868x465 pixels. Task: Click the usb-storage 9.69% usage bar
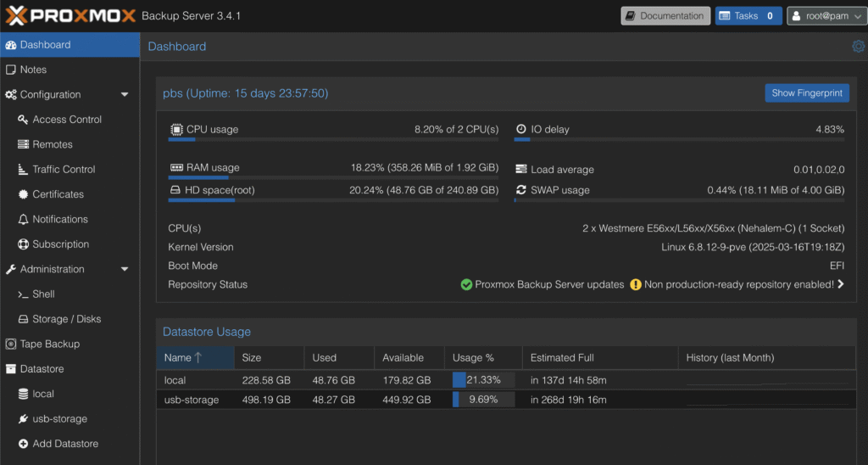483,400
